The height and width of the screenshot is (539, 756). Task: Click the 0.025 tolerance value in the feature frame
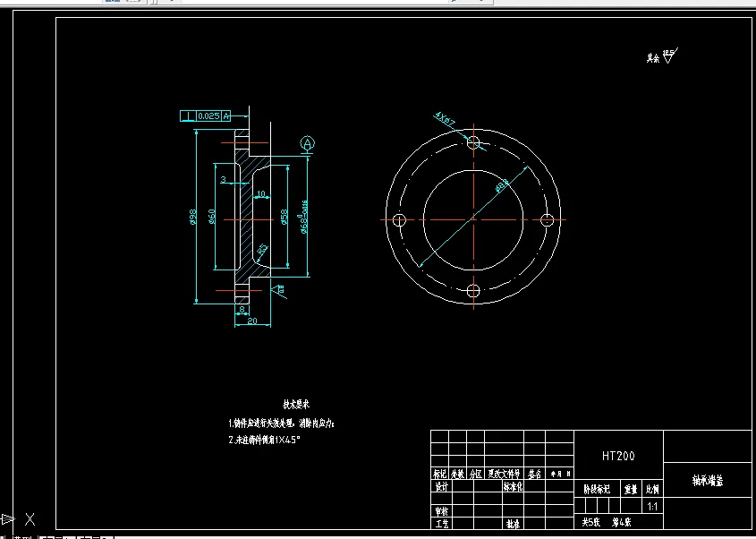click(208, 115)
